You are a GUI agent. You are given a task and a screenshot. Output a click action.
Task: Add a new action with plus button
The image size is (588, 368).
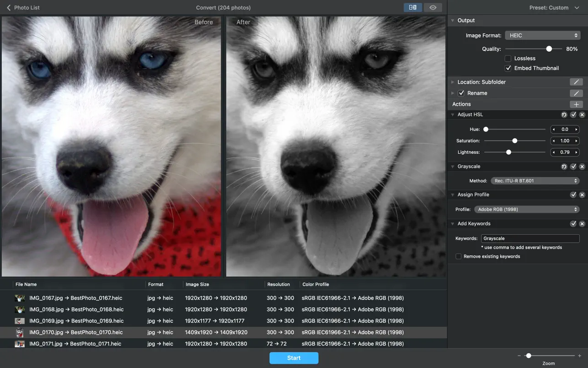click(x=576, y=104)
